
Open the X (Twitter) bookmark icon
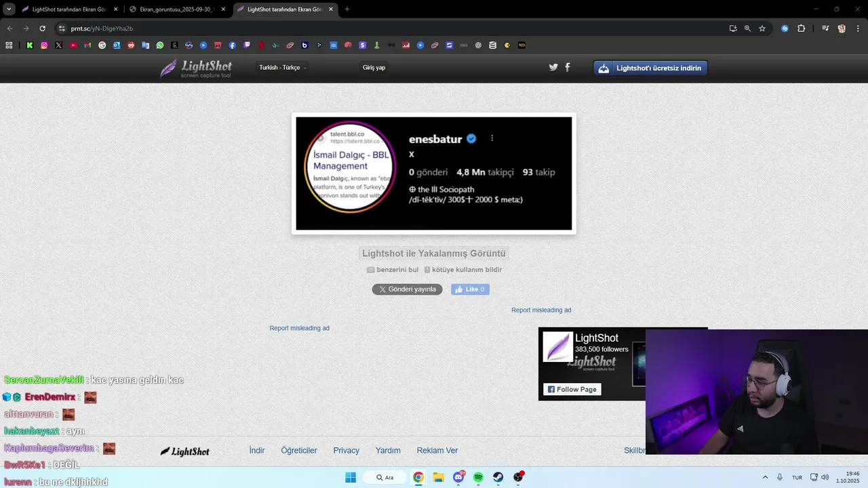coord(58,45)
